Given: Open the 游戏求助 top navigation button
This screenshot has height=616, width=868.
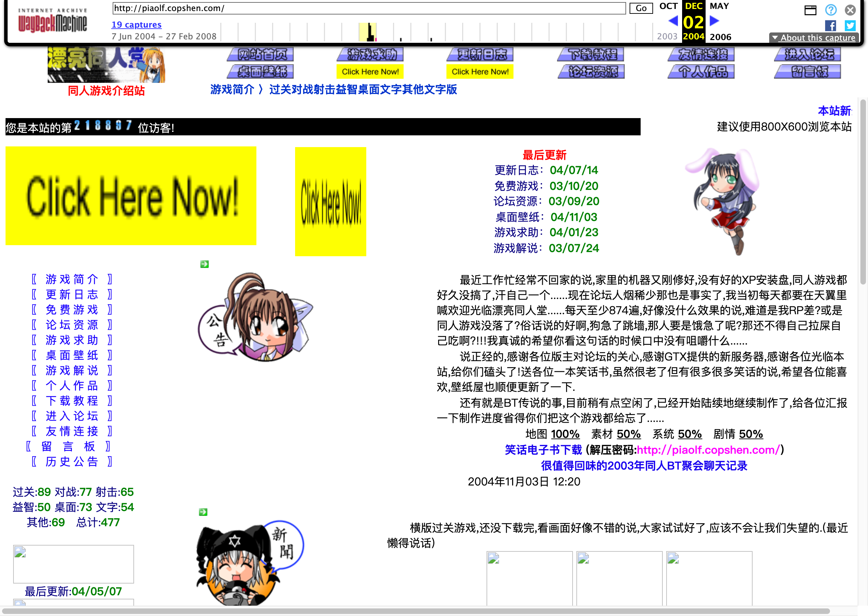Looking at the screenshot, I should tap(370, 54).
